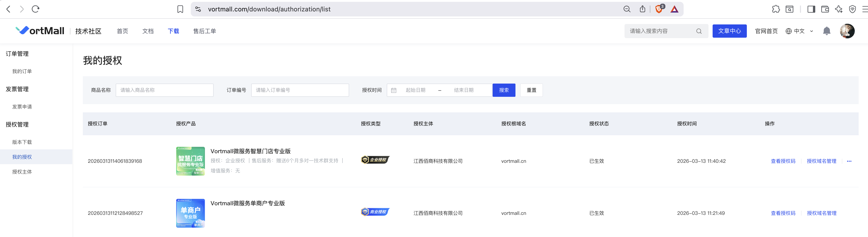This screenshot has width=868, height=237.
Task: Open the Brave Shields icon
Action: tap(659, 9)
